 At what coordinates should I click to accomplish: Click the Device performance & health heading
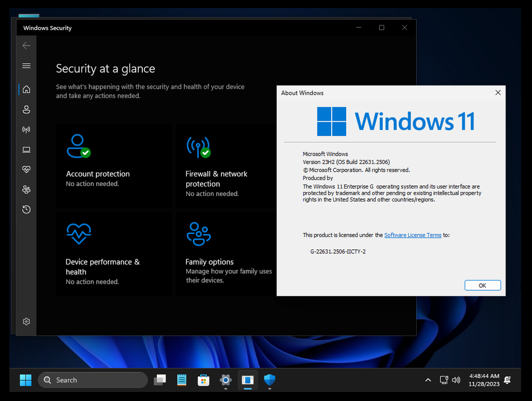(103, 267)
